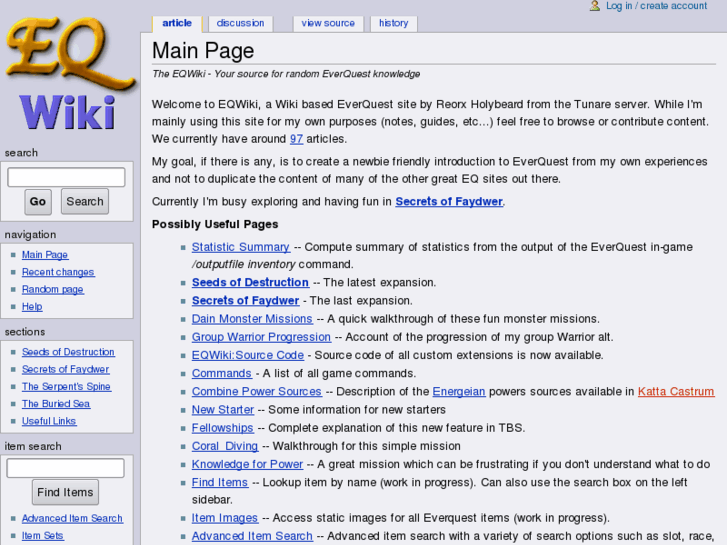Click the Main Page heading
The image size is (727, 545).
tap(203, 51)
